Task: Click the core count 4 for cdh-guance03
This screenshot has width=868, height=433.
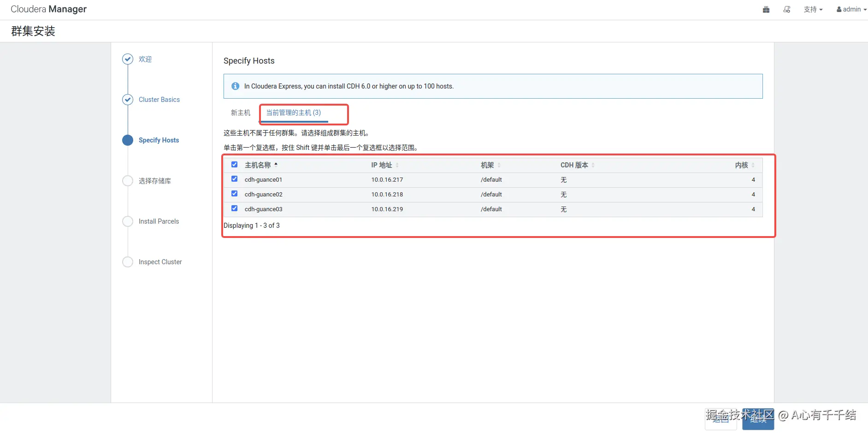Action: [753, 209]
